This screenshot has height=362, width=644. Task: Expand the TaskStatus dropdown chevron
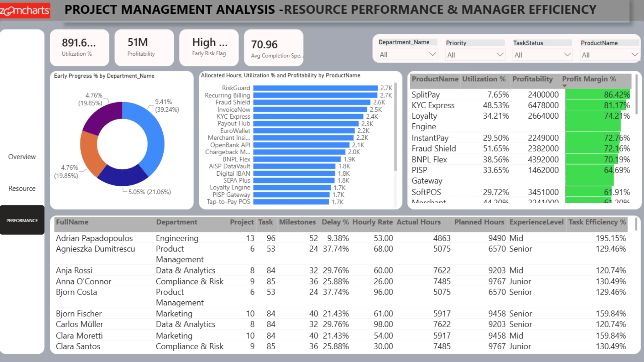[567, 55]
